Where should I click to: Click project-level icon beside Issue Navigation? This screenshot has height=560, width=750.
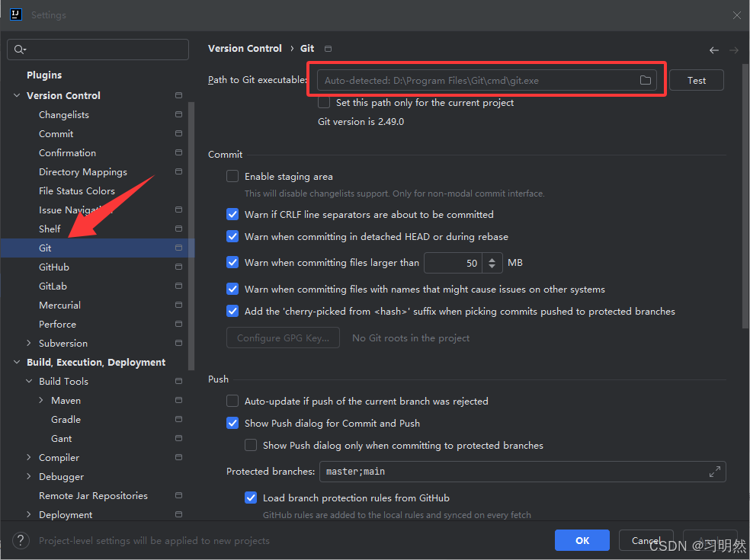(x=179, y=210)
